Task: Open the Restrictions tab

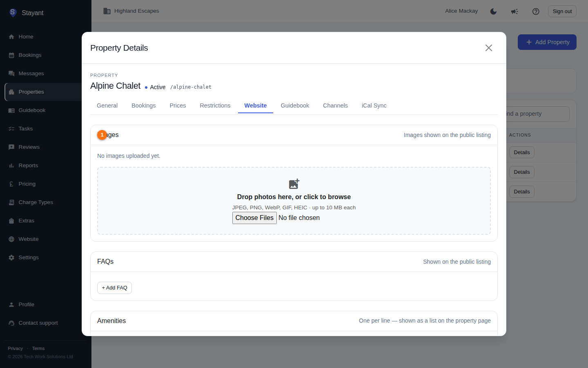Action: [215, 105]
